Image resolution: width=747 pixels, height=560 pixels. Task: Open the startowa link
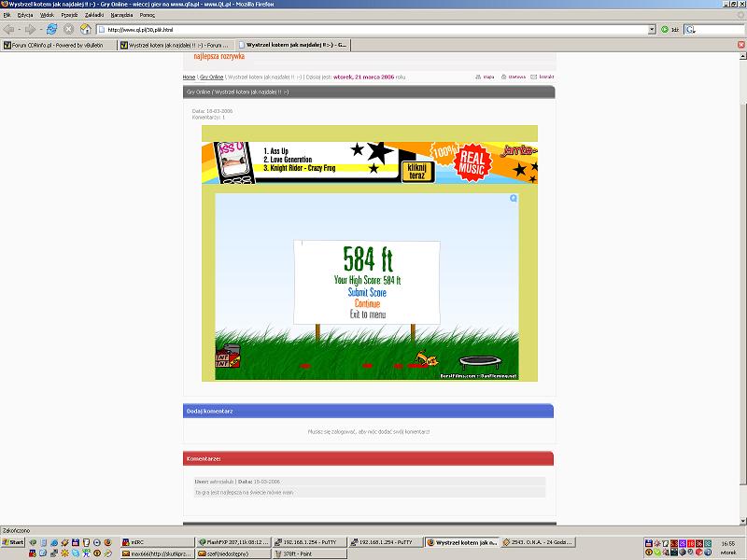pyautogui.click(x=514, y=77)
